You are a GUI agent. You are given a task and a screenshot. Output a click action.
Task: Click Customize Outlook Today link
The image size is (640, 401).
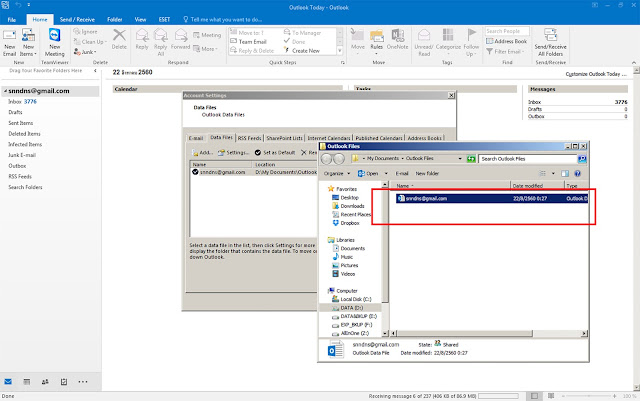tap(596, 74)
